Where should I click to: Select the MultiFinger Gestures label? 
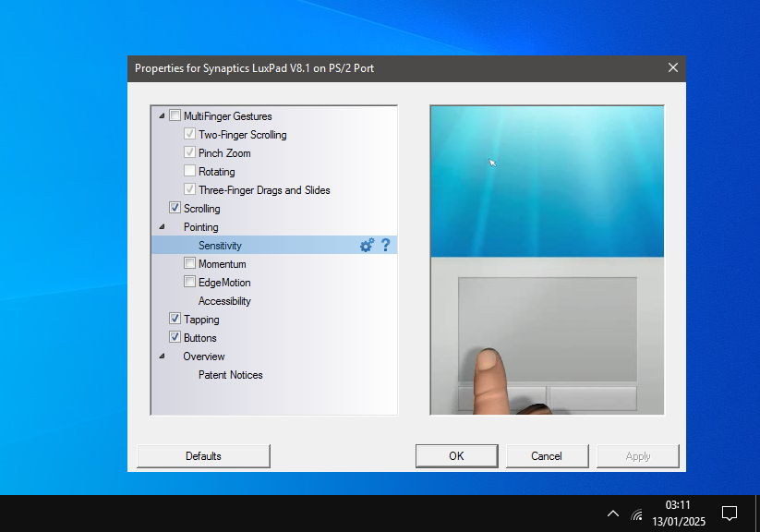click(x=228, y=116)
